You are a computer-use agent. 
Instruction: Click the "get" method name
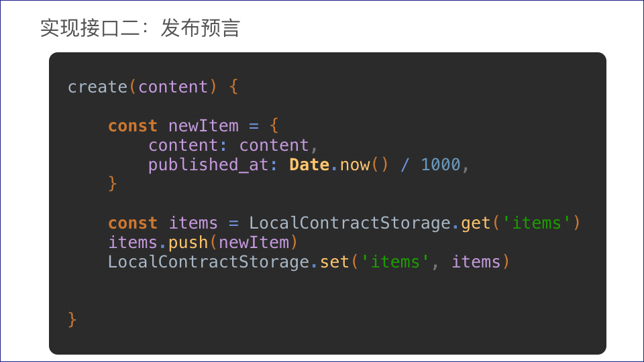[x=476, y=223]
